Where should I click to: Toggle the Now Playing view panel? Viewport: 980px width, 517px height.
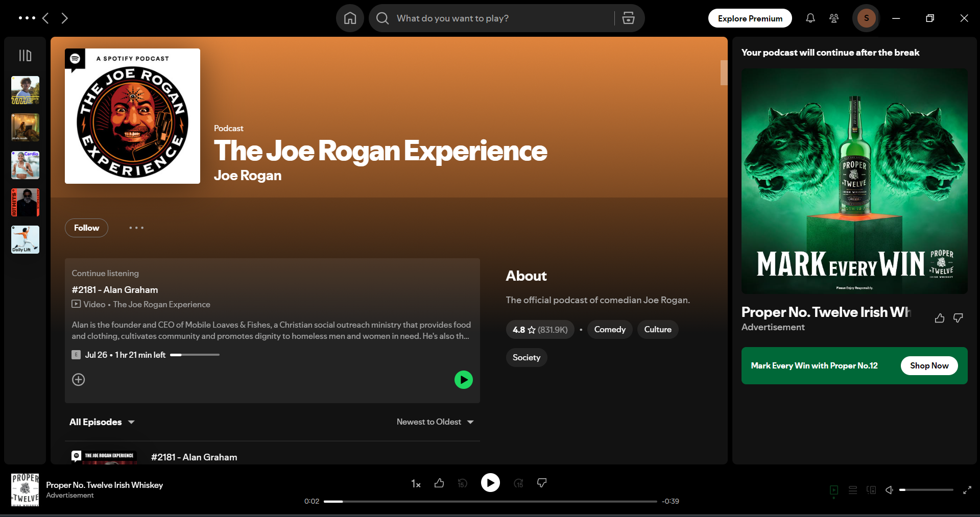pos(834,490)
